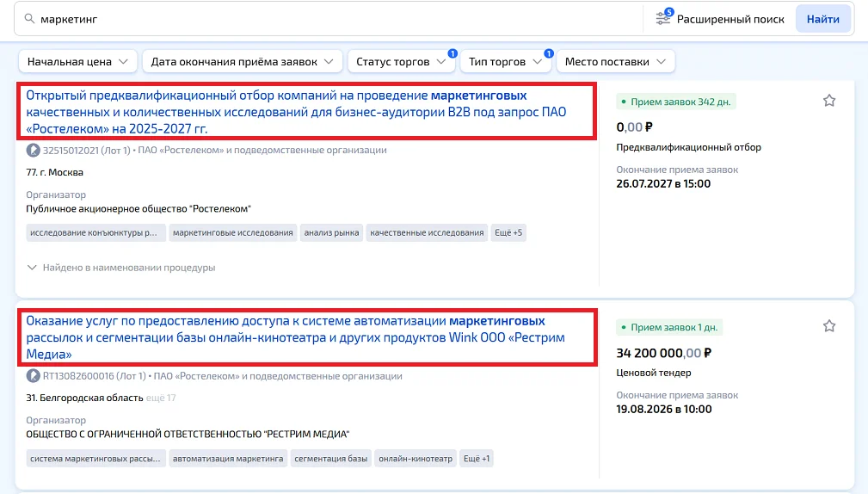Click status badge 'Прием заявок 1 дн.'

(669, 327)
